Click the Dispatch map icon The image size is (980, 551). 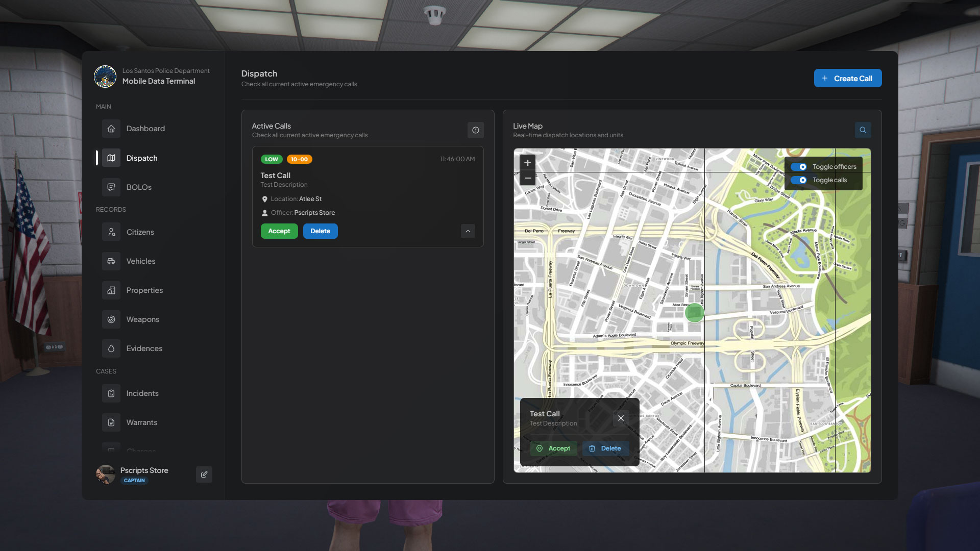click(x=111, y=158)
